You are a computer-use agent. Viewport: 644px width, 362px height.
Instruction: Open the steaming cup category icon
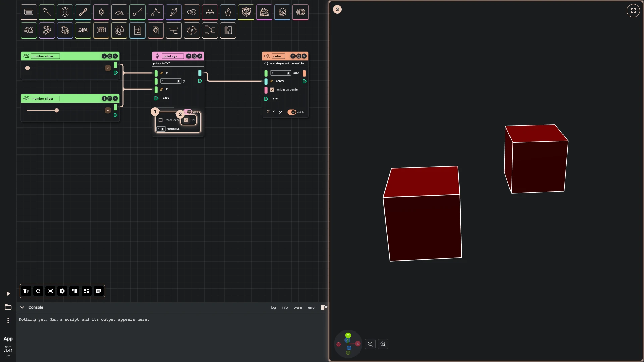(228, 12)
